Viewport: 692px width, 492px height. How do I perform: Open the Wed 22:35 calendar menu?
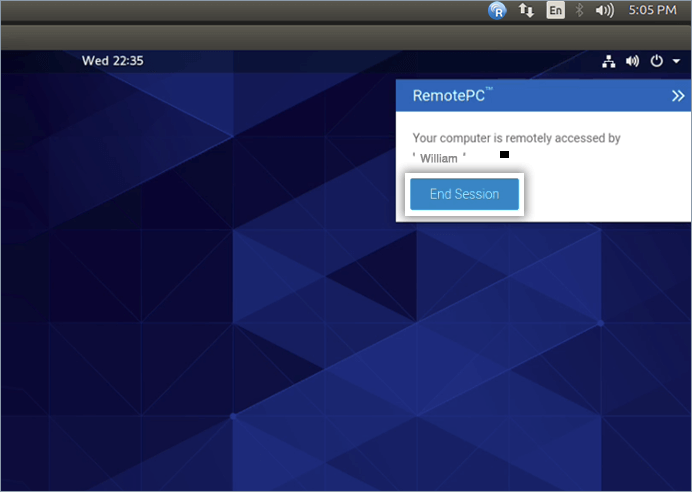click(x=112, y=60)
